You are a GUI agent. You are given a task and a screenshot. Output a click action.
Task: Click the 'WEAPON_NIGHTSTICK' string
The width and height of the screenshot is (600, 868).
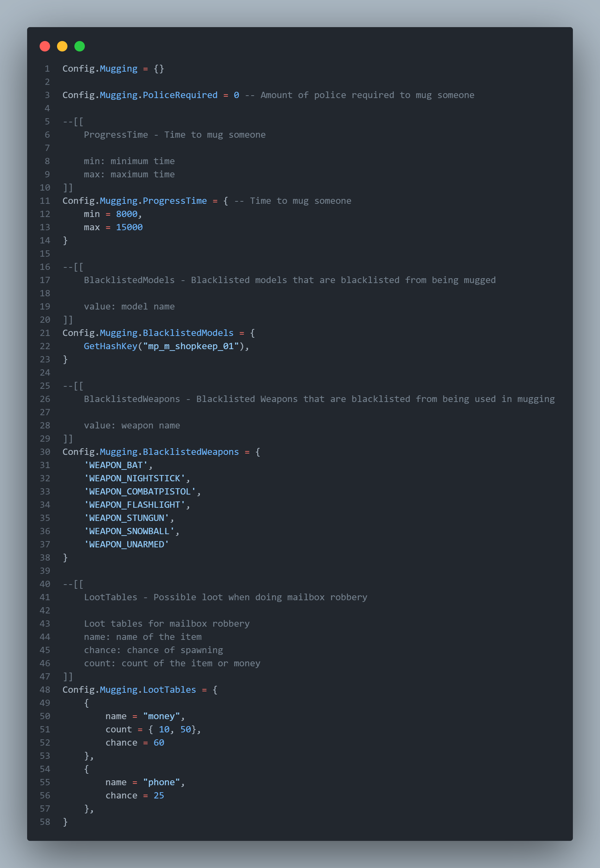pyautogui.click(x=135, y=479)
